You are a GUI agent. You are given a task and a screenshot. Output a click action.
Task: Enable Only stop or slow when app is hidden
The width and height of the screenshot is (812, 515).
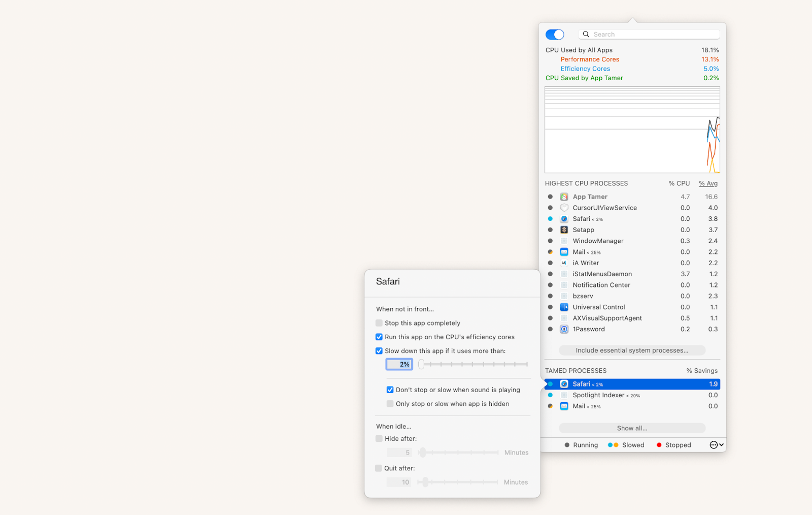pyautogui.click(x=390, y=403)
